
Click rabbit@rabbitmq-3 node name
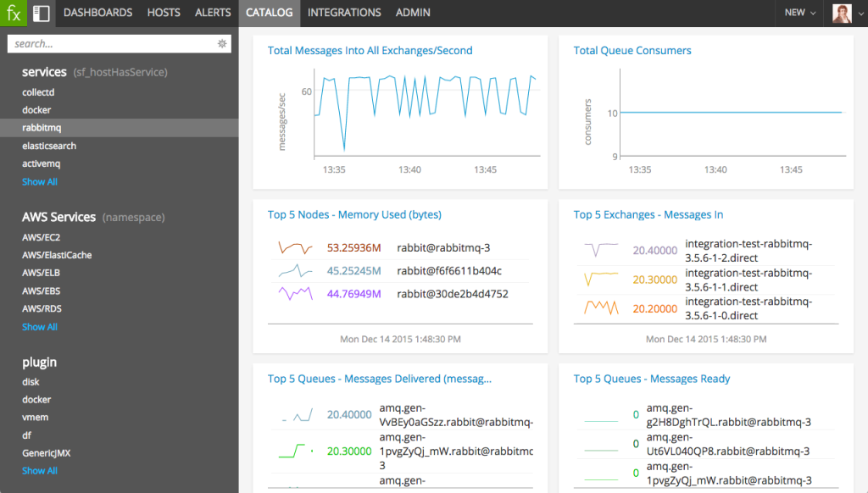pyautogui.click(x=443, y=248)
